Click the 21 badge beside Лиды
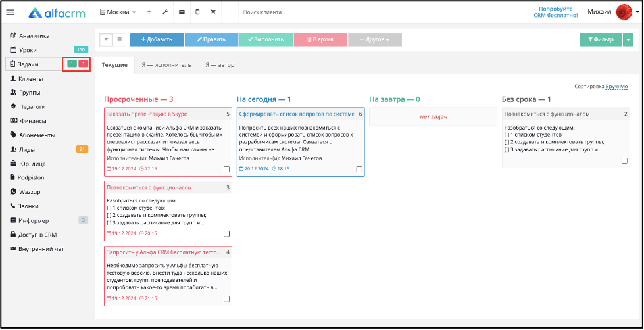This screenshot has height=330, width=644. click(82, 149)
